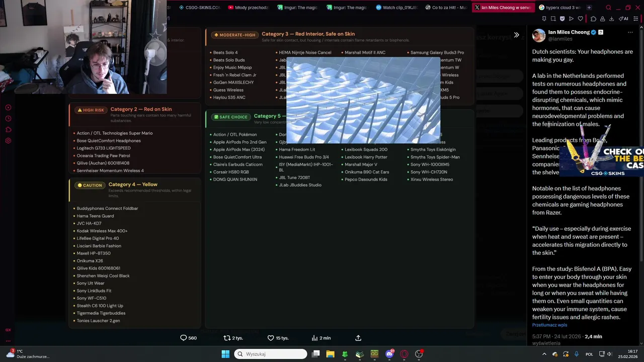Switch to the Młody przechodzi YouTube tab

249,8
